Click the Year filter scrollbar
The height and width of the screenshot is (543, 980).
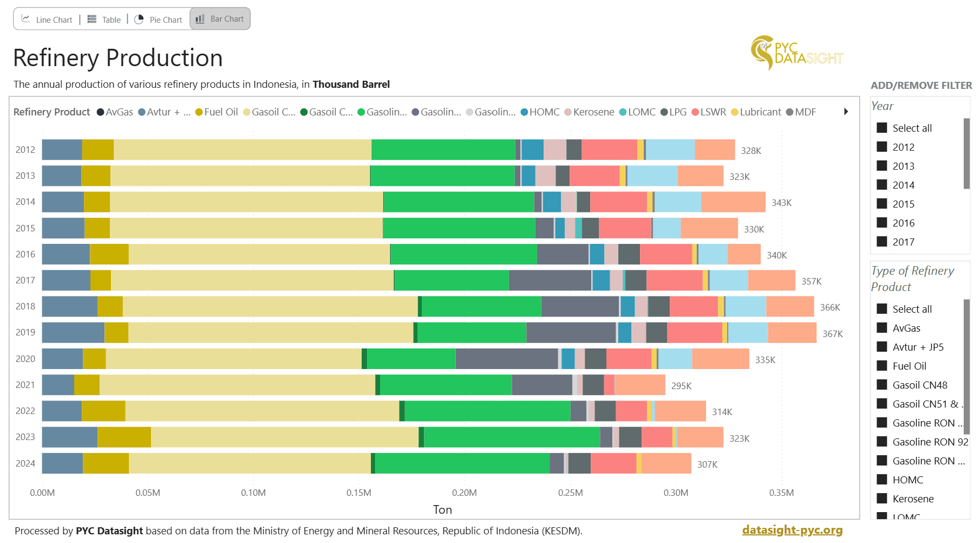coord(966,153)
